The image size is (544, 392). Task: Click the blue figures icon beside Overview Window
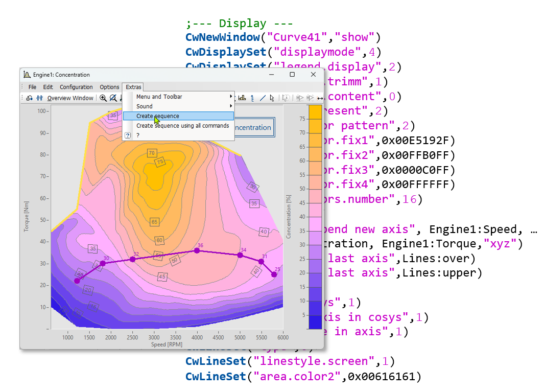pyautogui.click(x=39, y=98)
